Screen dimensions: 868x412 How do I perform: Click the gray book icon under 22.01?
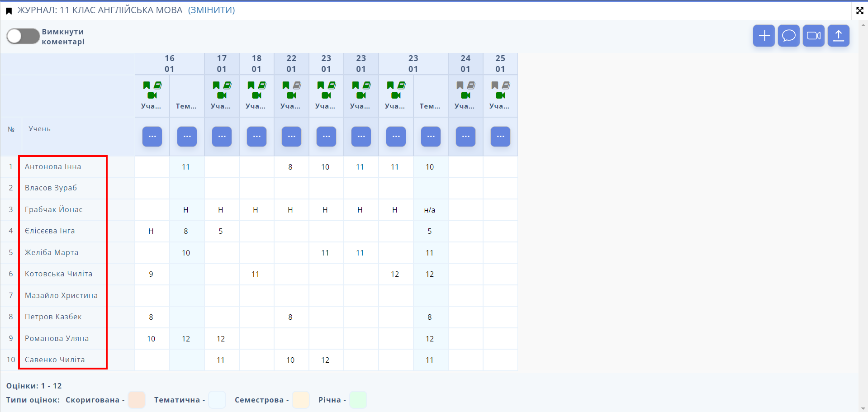click(297, 85)
